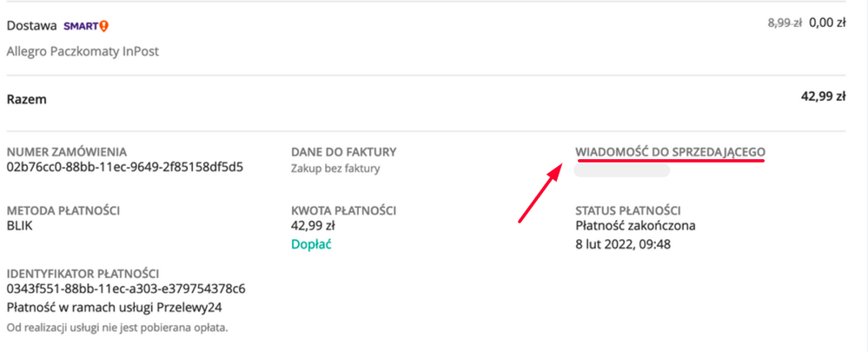Click the BLIK payment method value

tap(20, 226)
